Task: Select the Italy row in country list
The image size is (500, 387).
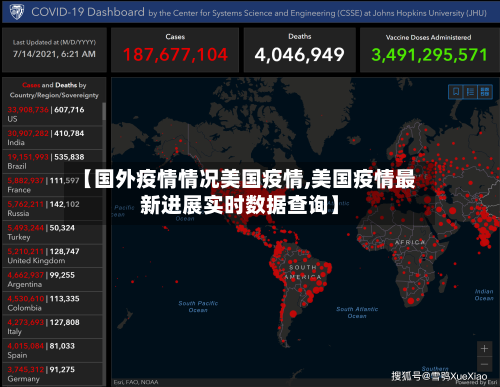Action: point(52,327)
